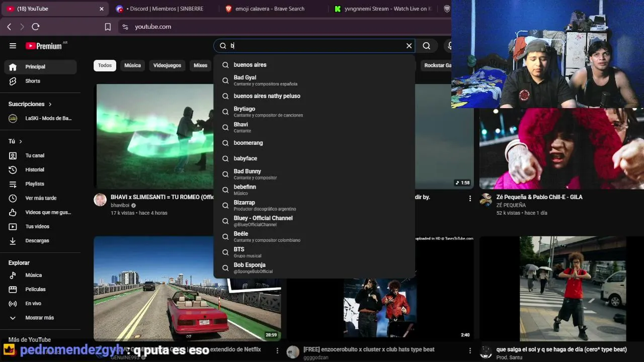Click the magnifying glass search button
The image size is (644, 362).
(427, 46)
